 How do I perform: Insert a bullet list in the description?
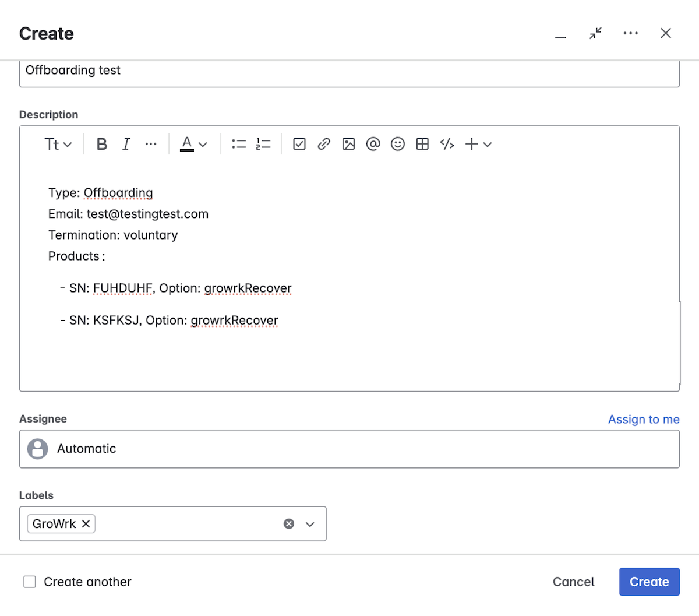point(239,144)
